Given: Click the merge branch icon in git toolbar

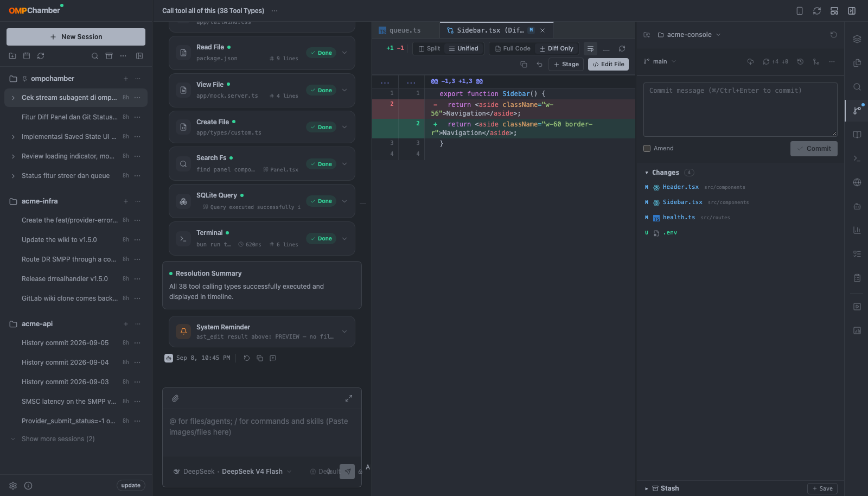Looking at the screenshot, I should [x=816, y=62].
